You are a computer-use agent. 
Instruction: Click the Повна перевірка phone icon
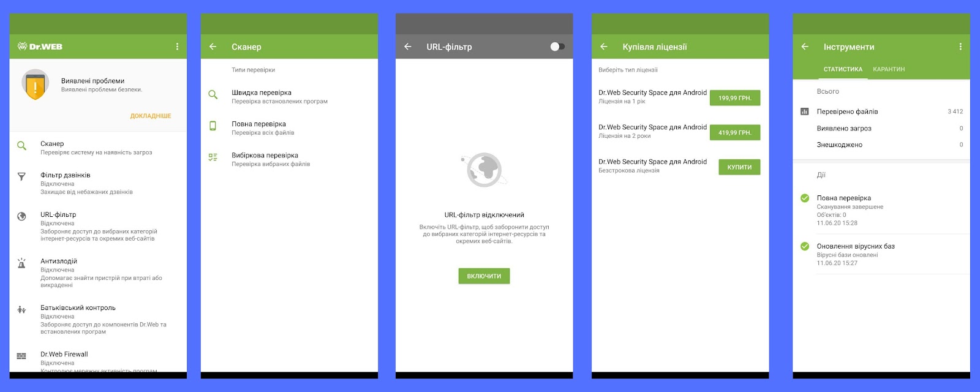point(213,126)
